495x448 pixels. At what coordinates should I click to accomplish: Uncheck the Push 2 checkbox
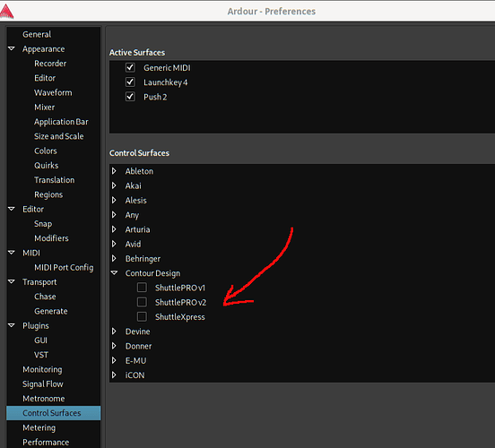pos(130,97)
